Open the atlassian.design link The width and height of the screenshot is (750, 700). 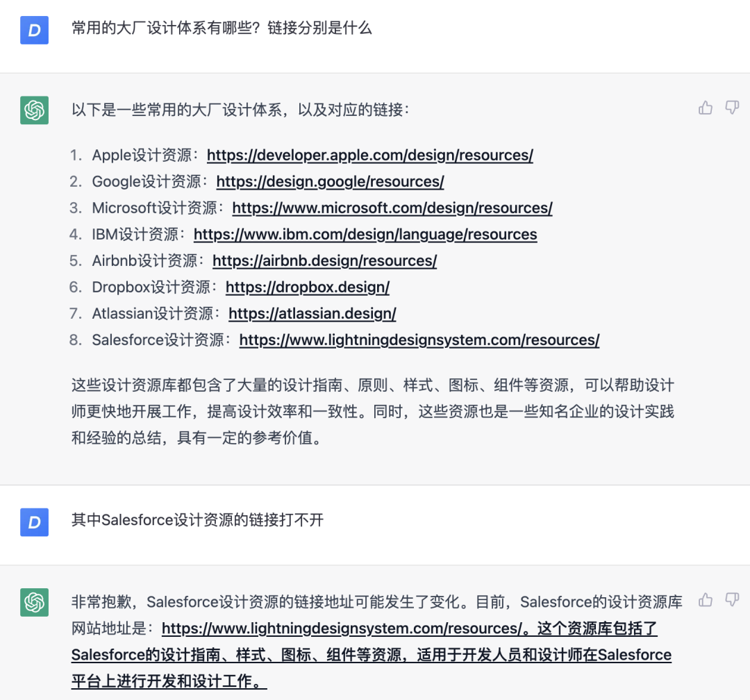312,313
